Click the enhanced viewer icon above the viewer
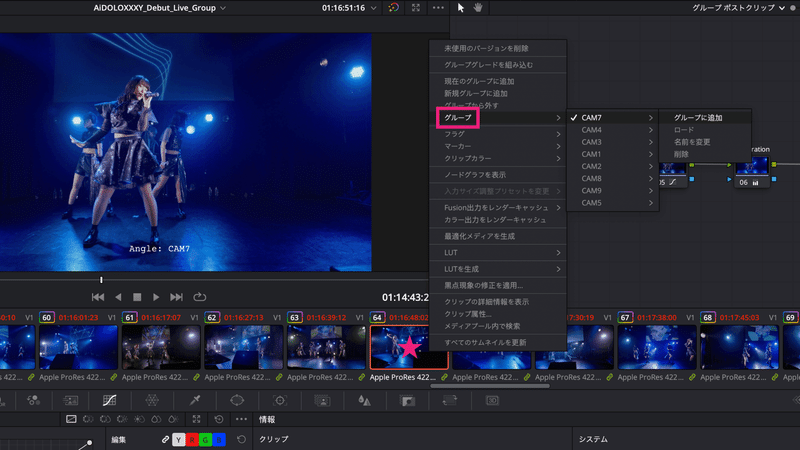 [x=416, y=8]
